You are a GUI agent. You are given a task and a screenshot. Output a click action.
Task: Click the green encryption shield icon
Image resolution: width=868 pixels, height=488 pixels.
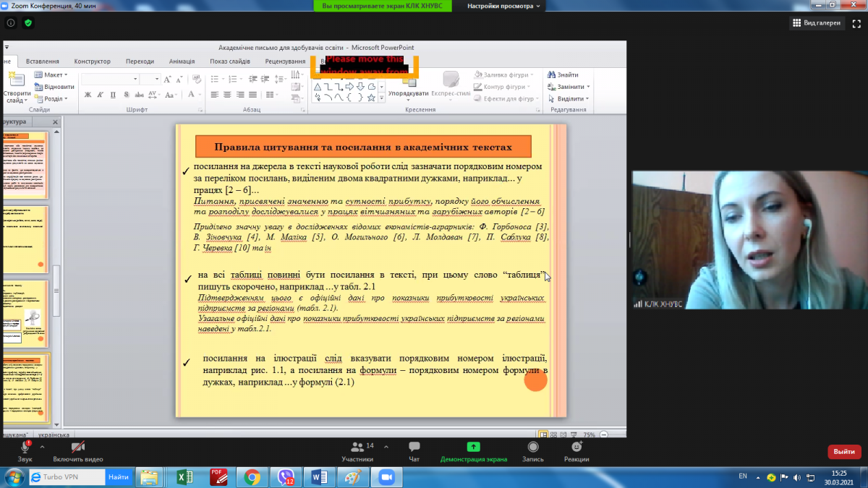pos(28,23)
